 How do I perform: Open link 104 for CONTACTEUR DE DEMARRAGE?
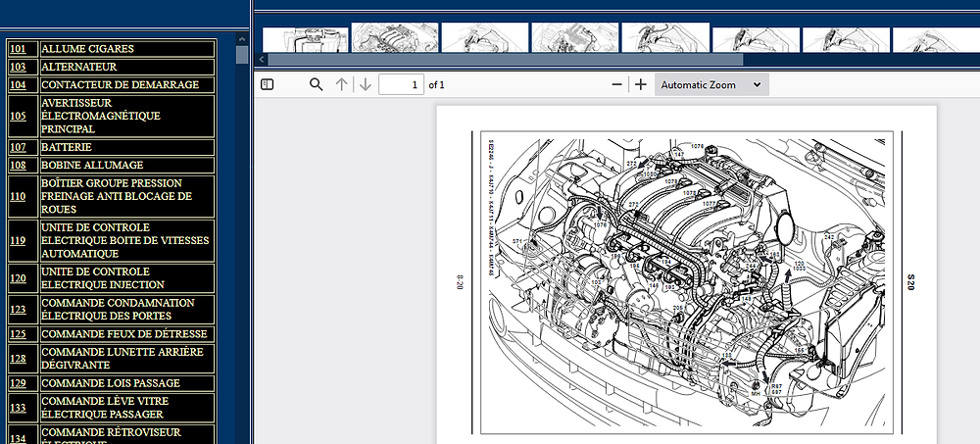pyautogui.click(x=18, y=85)
